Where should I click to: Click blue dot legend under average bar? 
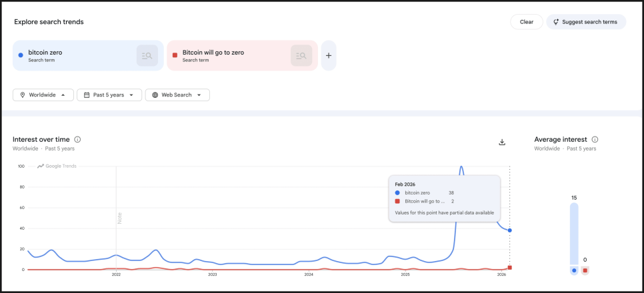point(574,270)
